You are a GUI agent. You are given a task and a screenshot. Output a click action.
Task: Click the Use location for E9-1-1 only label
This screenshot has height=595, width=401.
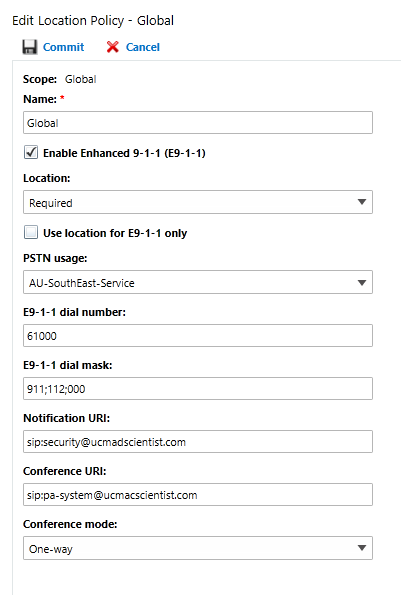pyautogui.click(x=115, y=233)
